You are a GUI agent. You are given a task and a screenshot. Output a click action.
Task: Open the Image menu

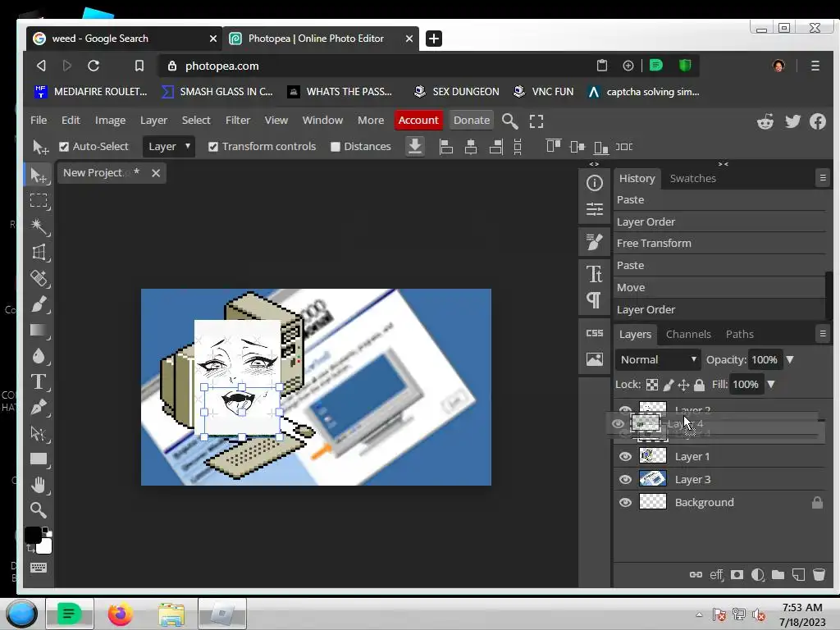pos(111,121)
